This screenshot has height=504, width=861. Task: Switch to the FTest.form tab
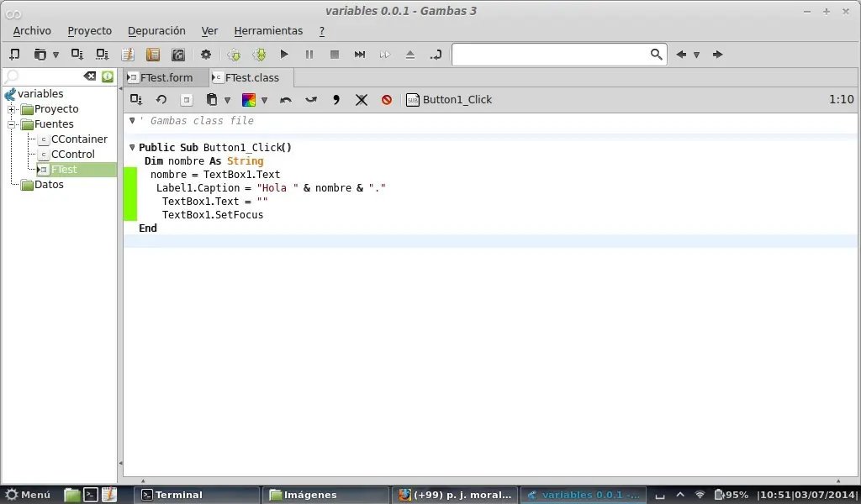click(x=166, y=78)
